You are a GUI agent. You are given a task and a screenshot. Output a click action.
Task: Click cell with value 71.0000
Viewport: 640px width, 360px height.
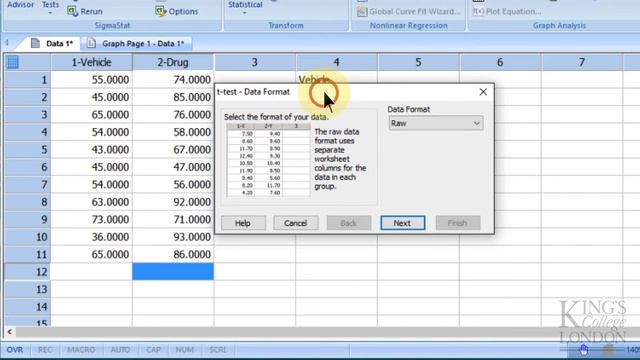(173, 220)
